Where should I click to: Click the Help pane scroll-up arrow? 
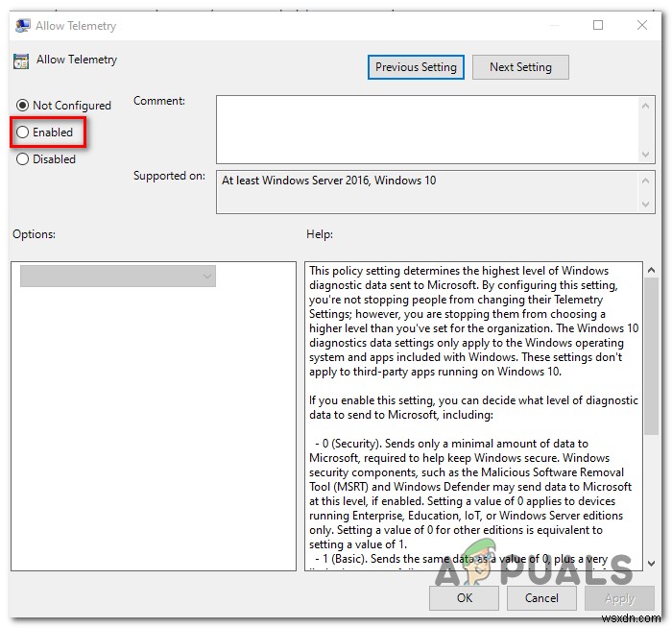click(x=652, y=270)
